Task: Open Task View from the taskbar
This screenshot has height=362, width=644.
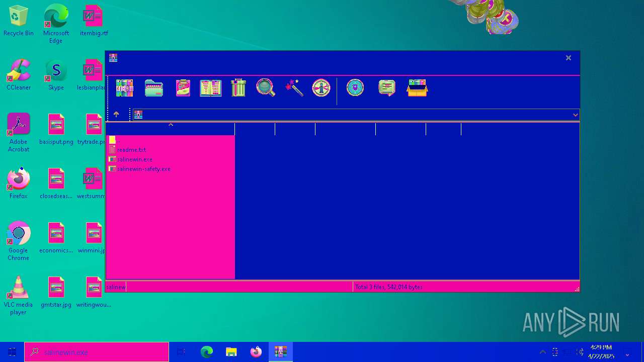Action: [182, 352]
